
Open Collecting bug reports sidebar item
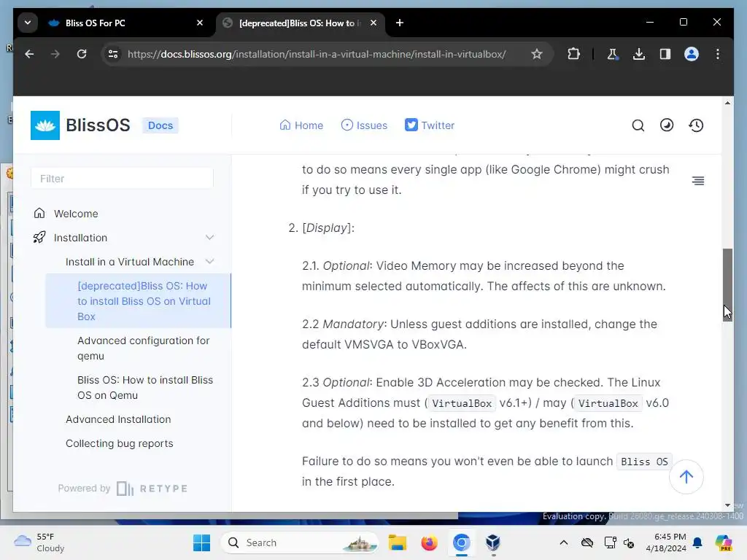(x=119, y=443)
